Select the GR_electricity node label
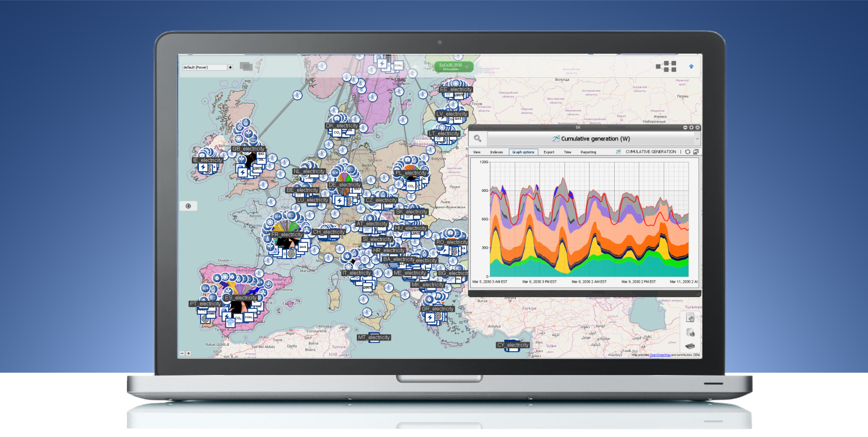The height and width of the screenshot is (437, 868). coord(438,309)
